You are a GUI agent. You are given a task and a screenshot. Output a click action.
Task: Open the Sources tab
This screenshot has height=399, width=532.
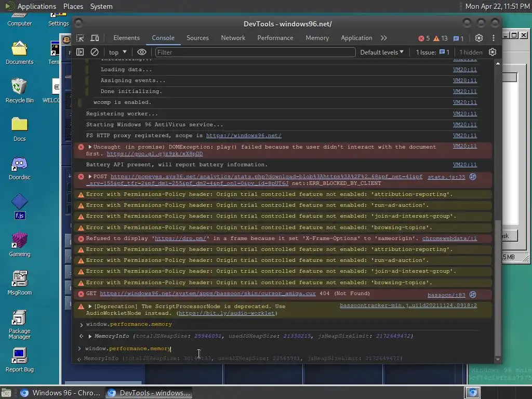pos(197,38)
